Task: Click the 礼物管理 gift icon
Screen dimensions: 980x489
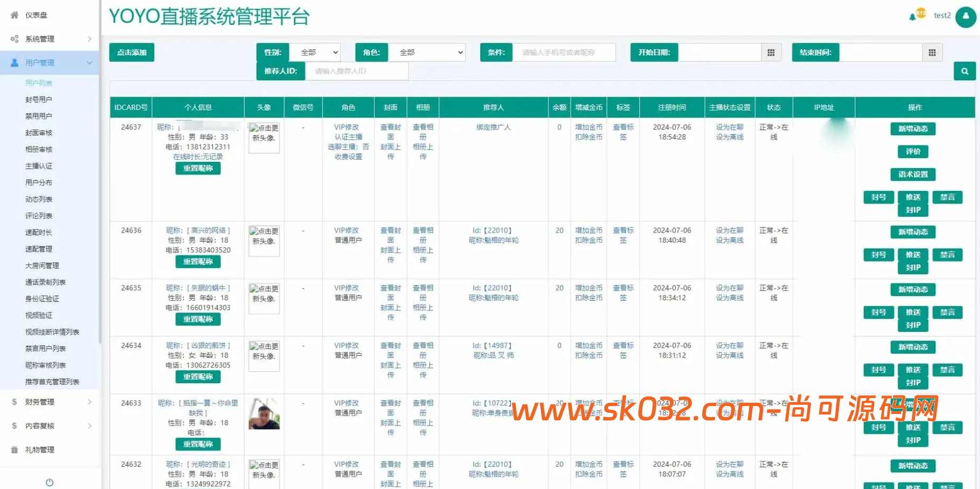Action: point(13,450)
